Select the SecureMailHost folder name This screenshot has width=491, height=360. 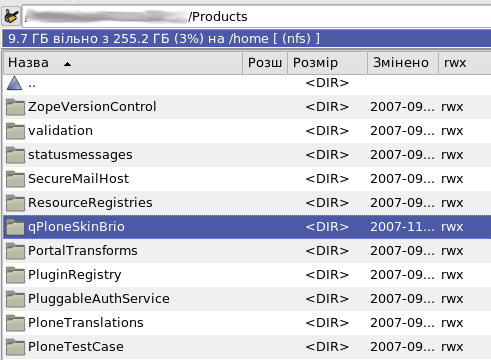[78, 179]
